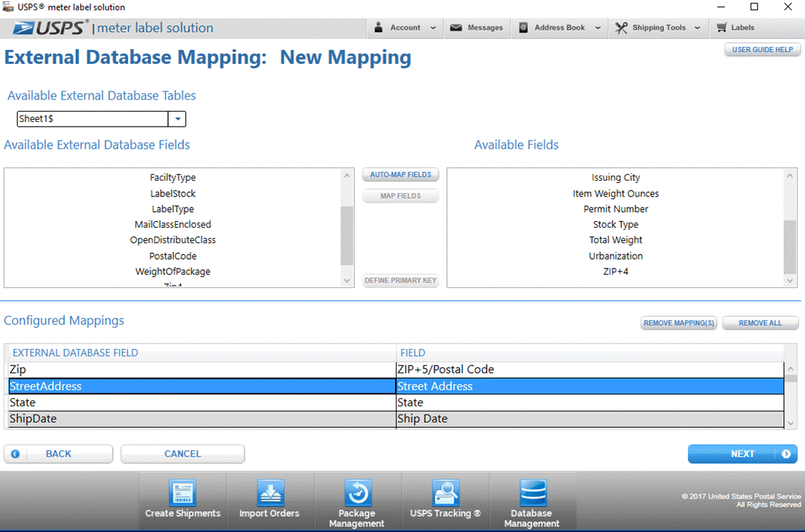This screenshot has height=532, width=805.
Task: Select ZIP+4 in Available Fields
Action: [615, 271]
